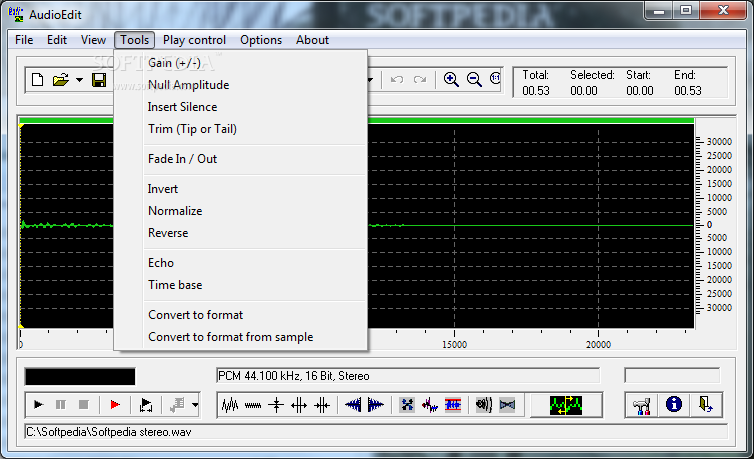754x459 pixels.
Task: Open the About menu
Action: point(313,40)
